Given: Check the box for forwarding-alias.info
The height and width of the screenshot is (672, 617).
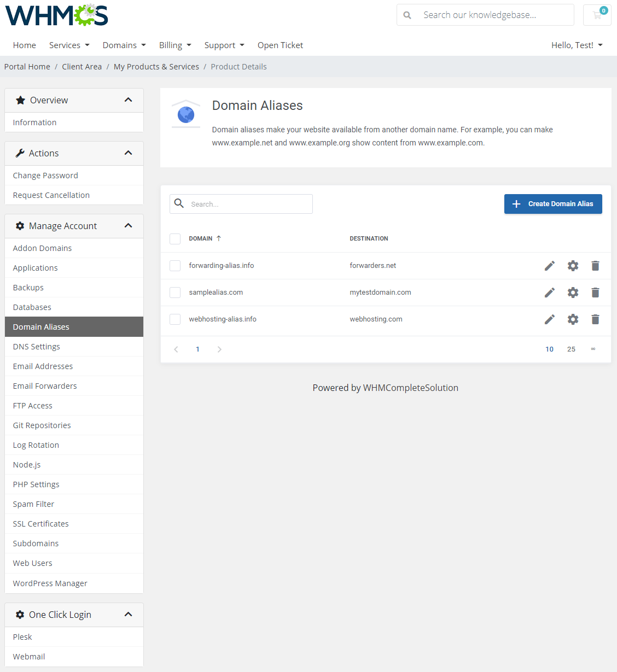Looking at the screenshot, I should (175, 266).
